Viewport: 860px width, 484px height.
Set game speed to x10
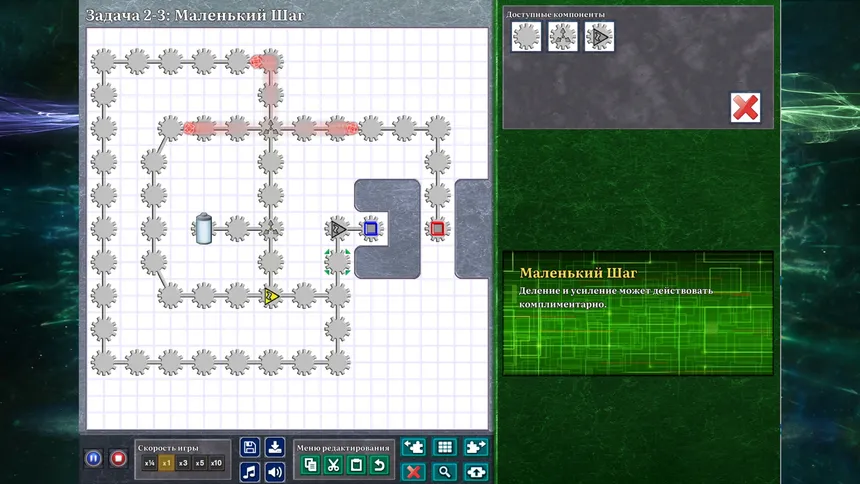pos(217,463)
